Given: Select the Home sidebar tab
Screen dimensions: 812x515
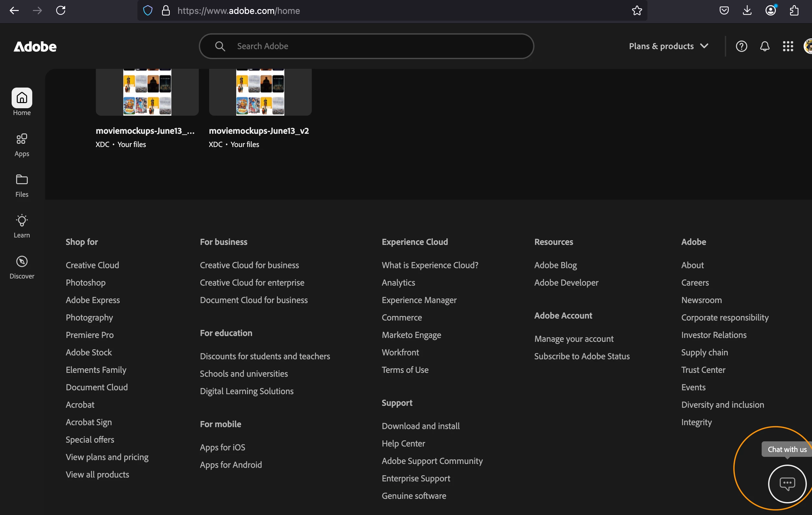Looking at the screenshot, I should click(22, 98).
